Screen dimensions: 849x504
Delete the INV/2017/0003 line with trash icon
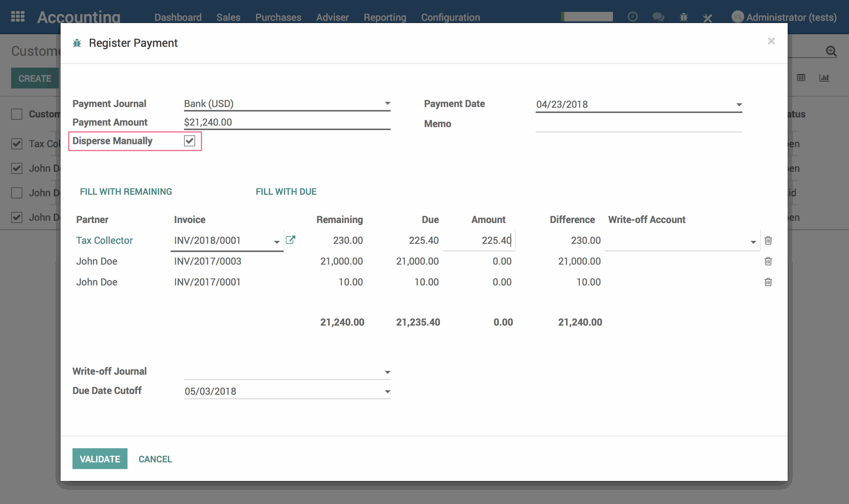click(x=768, y=261)
